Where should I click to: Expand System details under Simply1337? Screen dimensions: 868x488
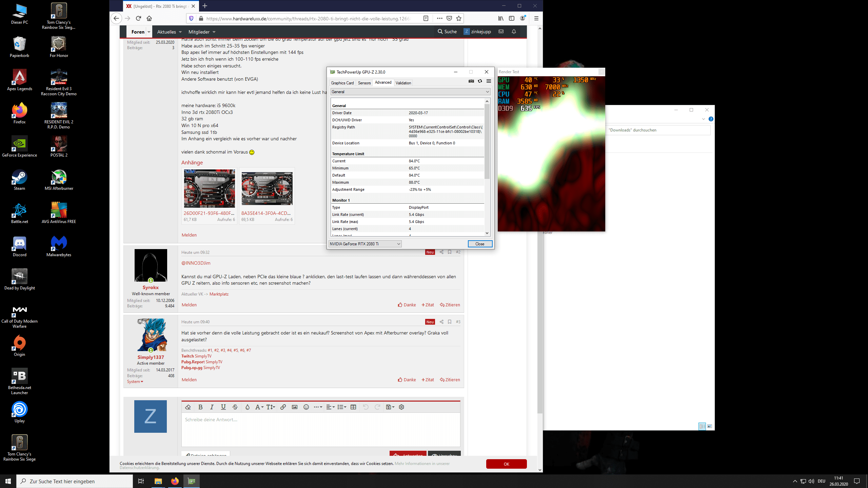coord(135,382)
